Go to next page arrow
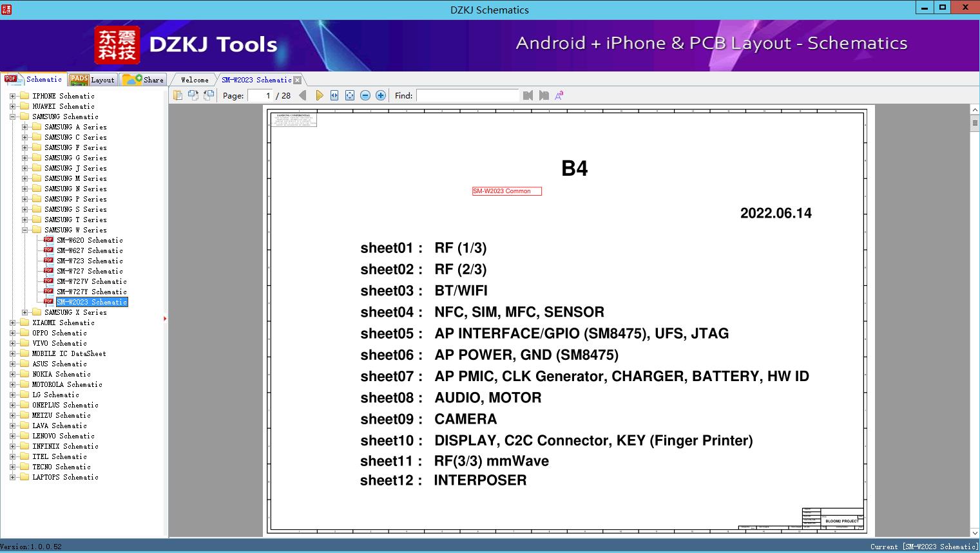The image size is (980, 553). (319, 95)
